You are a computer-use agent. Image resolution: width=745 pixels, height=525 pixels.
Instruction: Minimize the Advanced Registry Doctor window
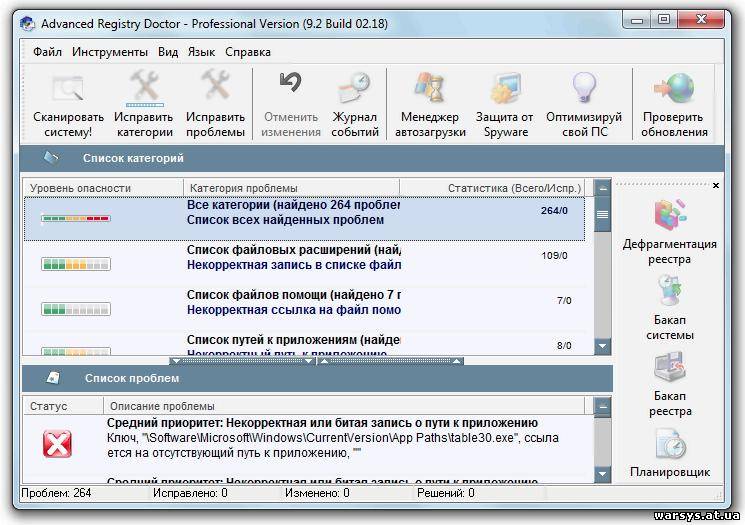click(637, 20)
